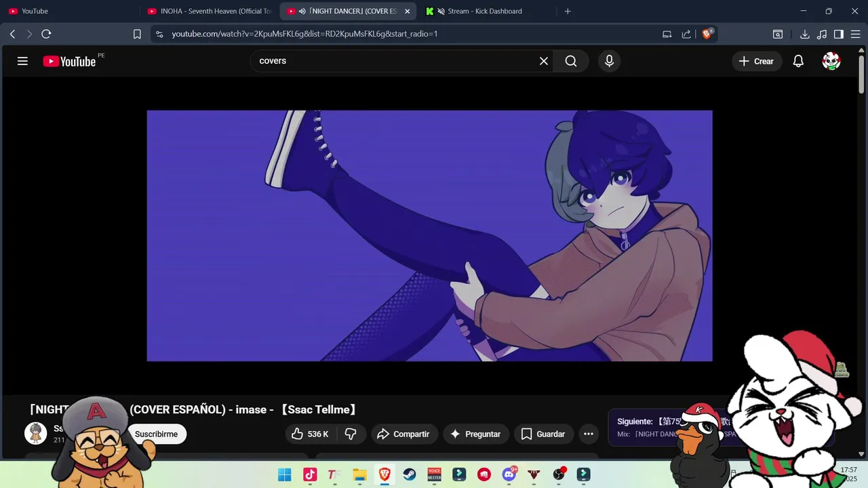This screenshot has height=488, width=868.
Task: Dislike the video with thumbs down
Action: (x=351, y=434)
